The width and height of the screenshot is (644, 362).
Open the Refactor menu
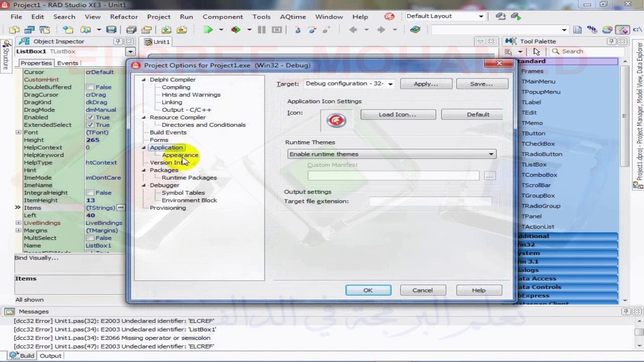(124, 17)
